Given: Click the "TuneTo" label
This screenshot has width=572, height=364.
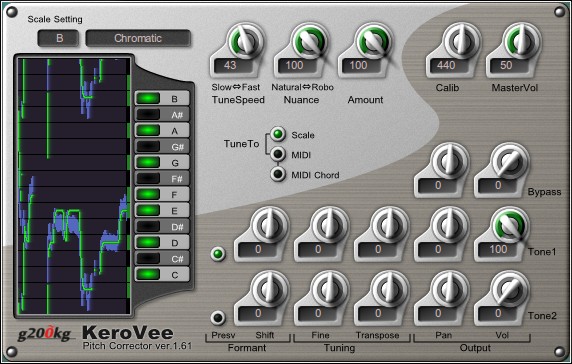Looking at the screenshot, I should tap(241, 144).
